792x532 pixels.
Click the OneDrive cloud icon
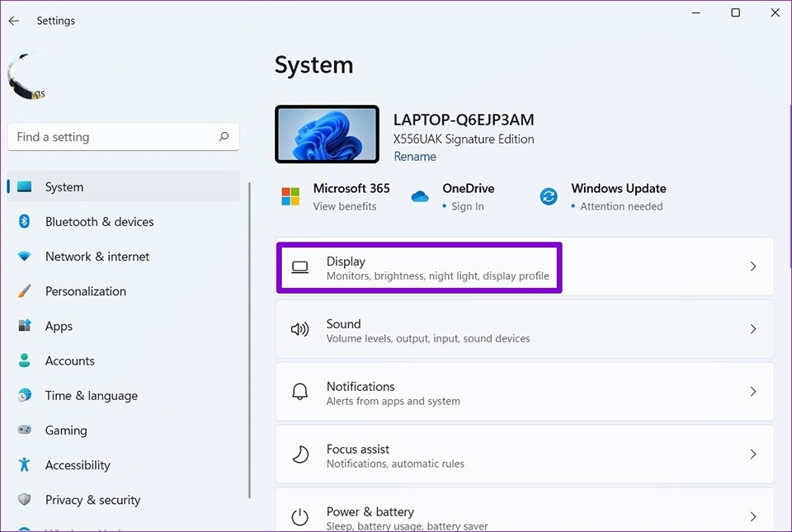[420, 196]
